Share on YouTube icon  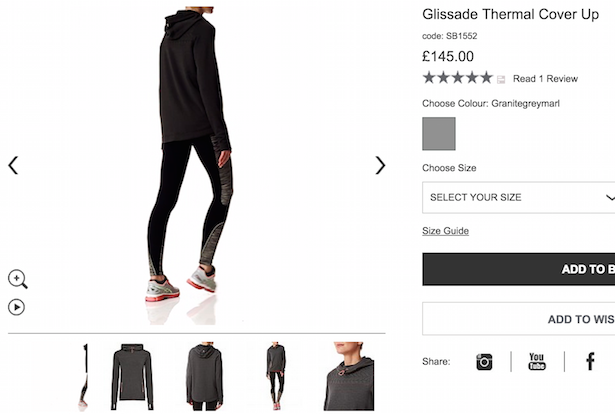click(537, 362)
